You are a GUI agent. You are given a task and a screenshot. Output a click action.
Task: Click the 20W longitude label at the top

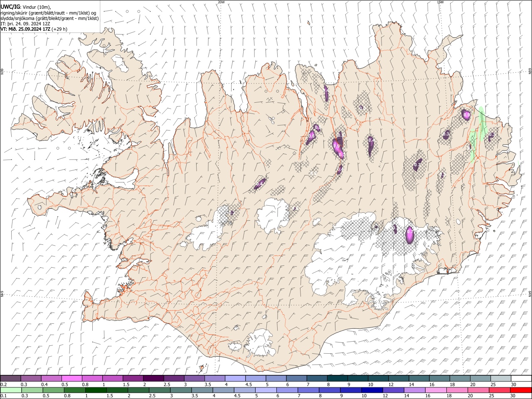click(x=221, y=2)
